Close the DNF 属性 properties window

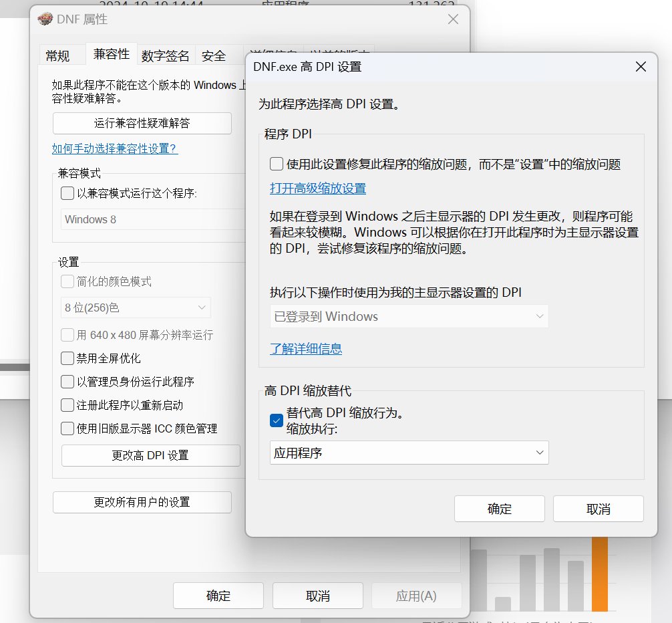(453, 19)
